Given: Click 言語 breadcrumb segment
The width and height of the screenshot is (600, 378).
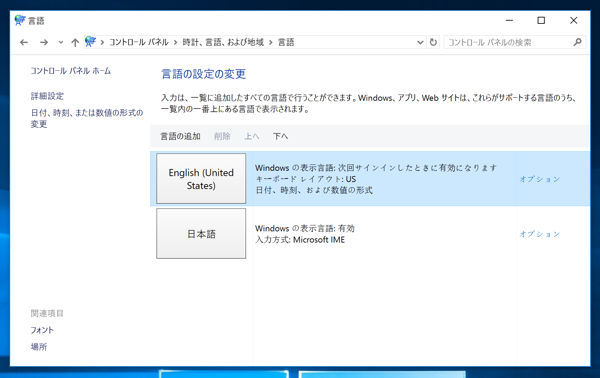Looking at the screenshot, I should (286, 42).
